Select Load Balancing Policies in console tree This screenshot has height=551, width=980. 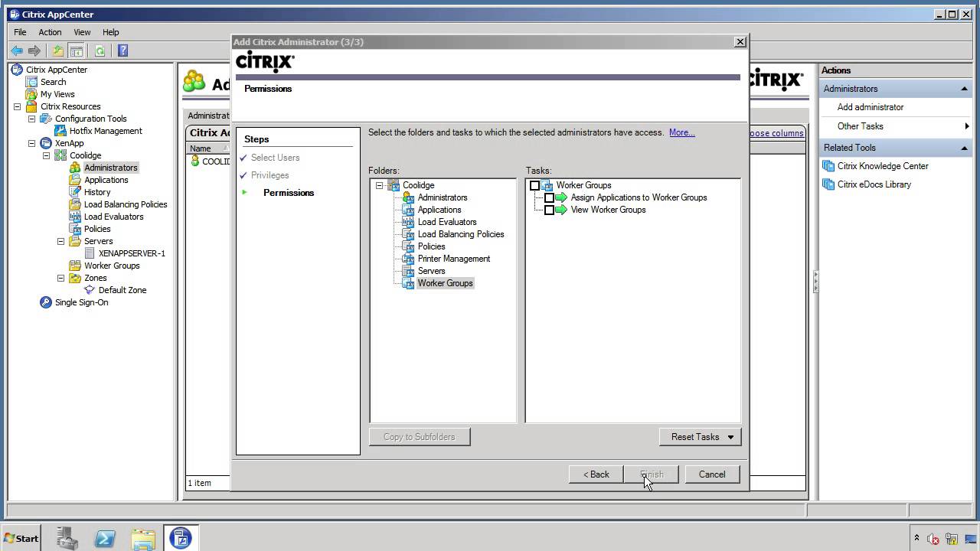[126, 204]
